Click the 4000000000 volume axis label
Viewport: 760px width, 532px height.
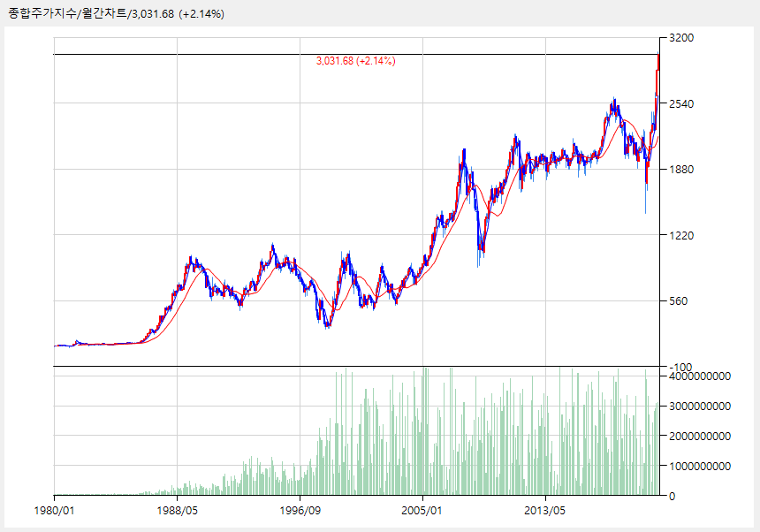click(x=699, y=376)
